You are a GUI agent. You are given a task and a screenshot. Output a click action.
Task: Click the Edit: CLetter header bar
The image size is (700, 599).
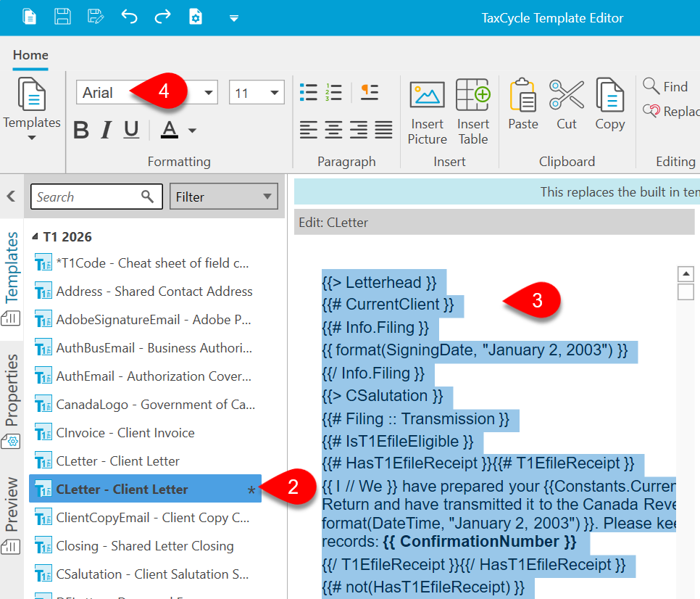click(494, 223)
